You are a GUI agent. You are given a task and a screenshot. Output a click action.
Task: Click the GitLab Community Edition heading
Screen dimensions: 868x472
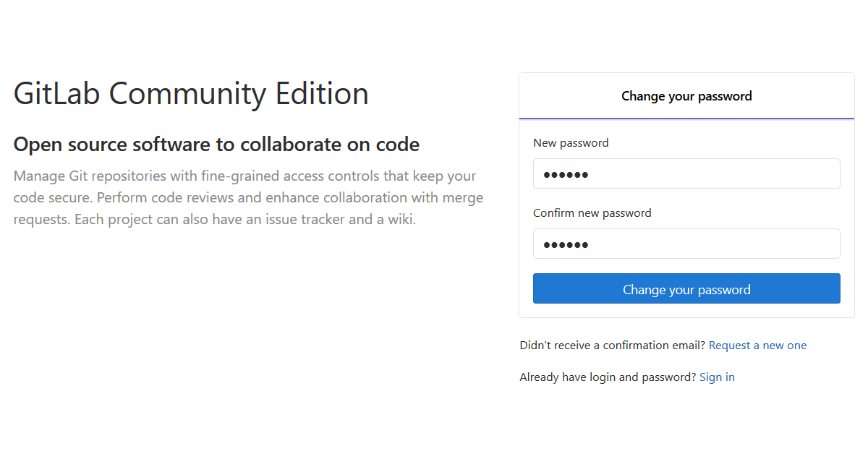click(191, 94)
